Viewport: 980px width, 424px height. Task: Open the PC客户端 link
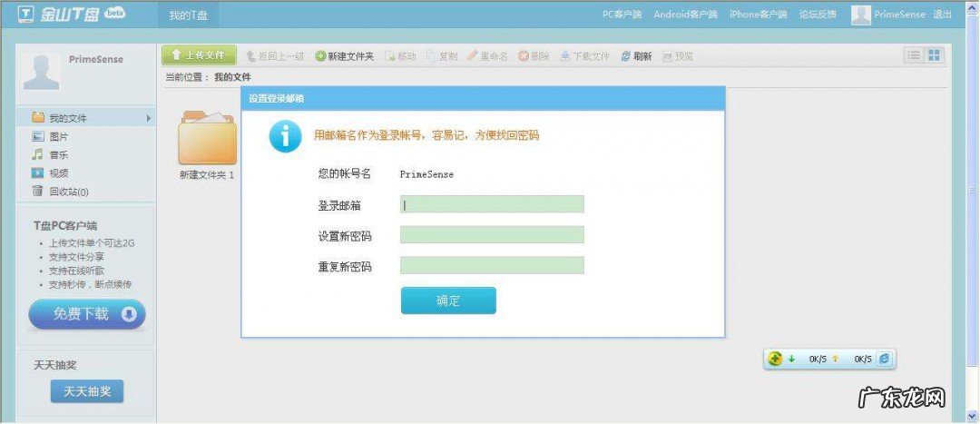coord(622,15)
